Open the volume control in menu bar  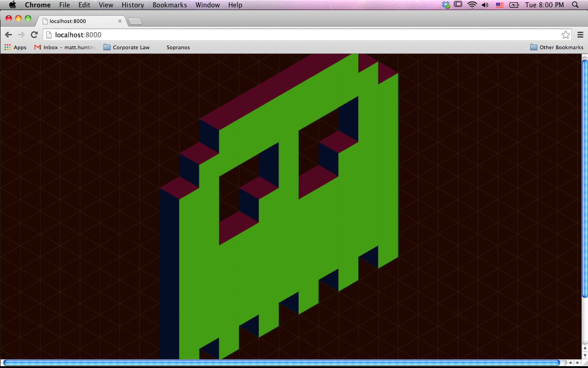coord(485,5)
